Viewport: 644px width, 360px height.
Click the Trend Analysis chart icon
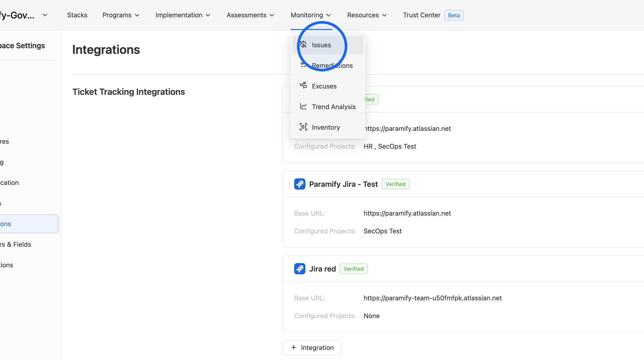303,106
